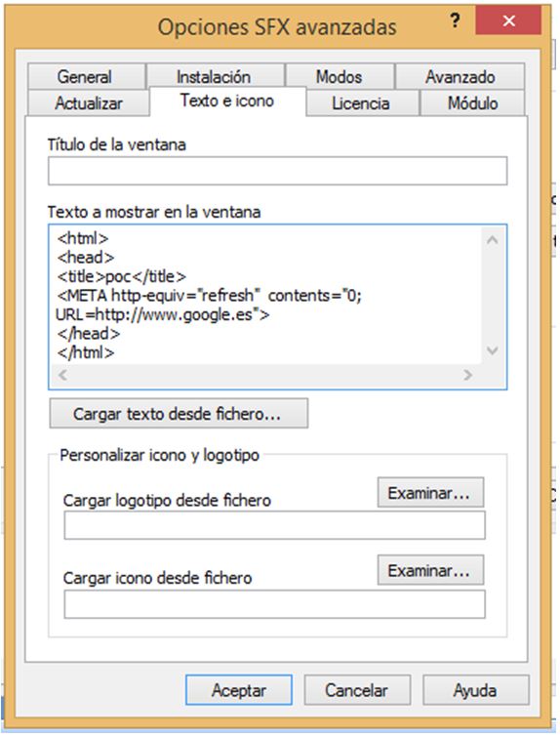Click the scroll left arrow in text box
Screen dimensions: 560x736
pos(62,375)
